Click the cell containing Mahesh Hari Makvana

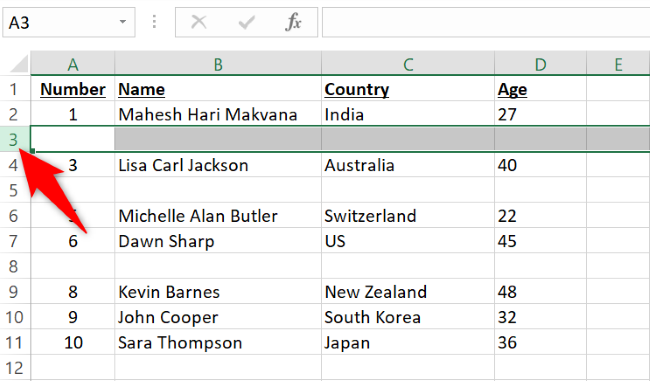[x=218, y=114]
